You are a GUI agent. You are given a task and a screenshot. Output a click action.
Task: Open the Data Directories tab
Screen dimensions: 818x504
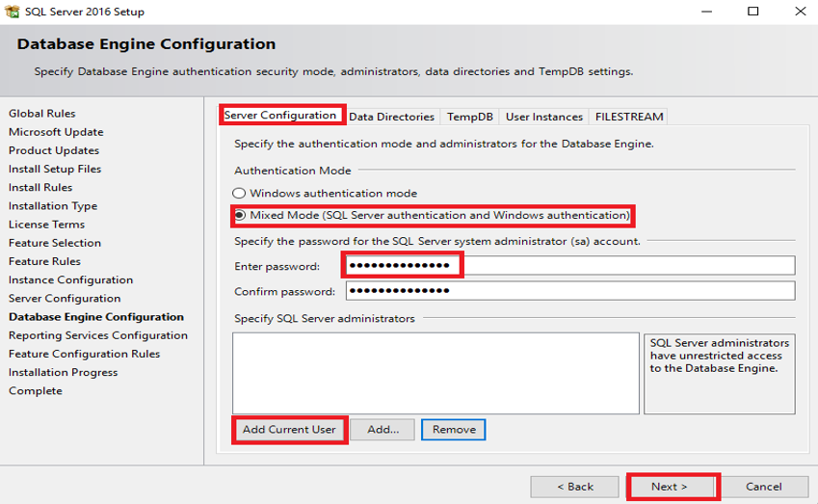(391, 117)
